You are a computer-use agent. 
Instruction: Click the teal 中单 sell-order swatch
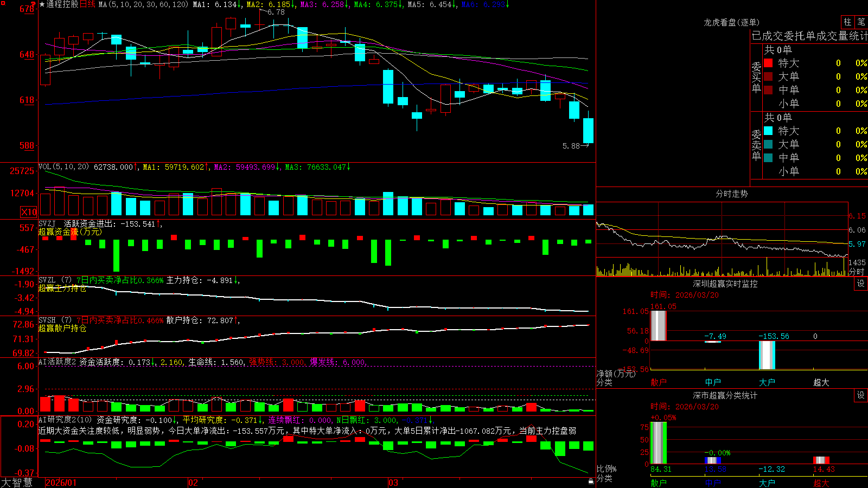(x=768, y=158)
